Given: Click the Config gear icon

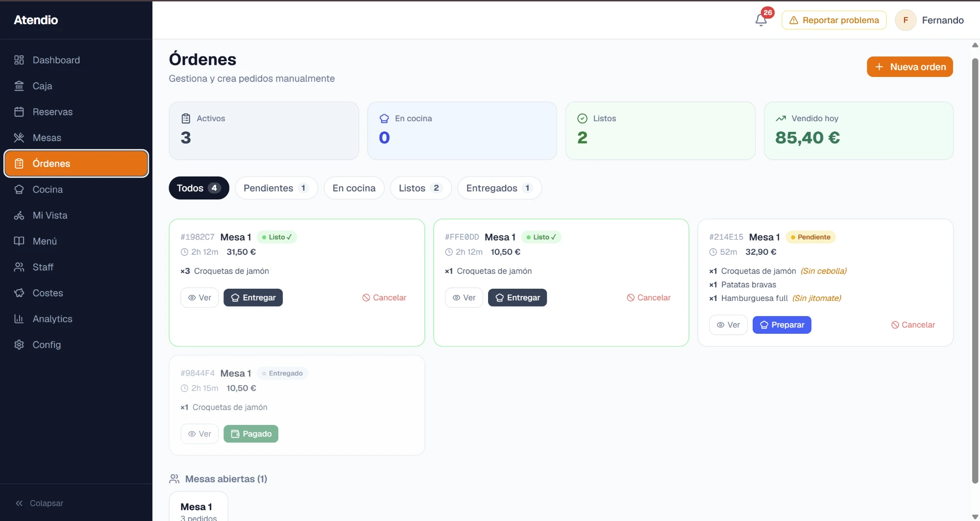Looking at the screenshot, I should [19, 345].
